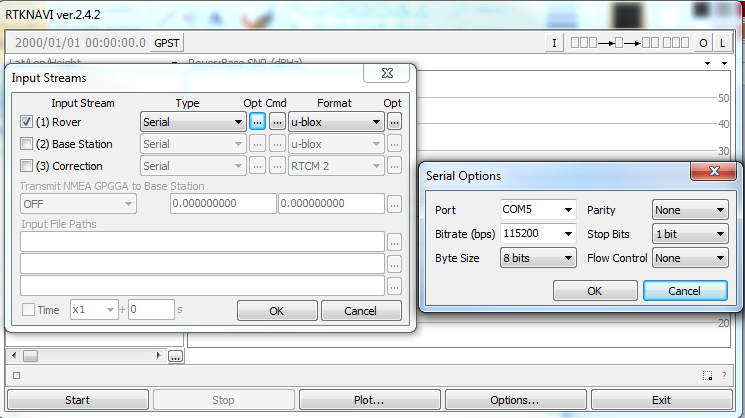Click Cancel in Serial Options dialog
Screen dimensions: 745x418
(x=685, y=290)
